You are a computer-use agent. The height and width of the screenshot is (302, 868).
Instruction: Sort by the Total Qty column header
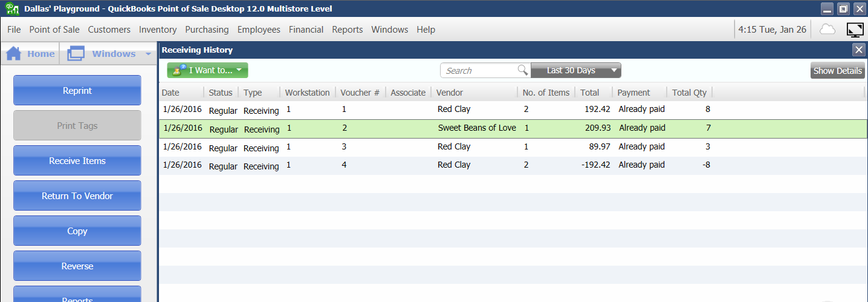pyautogui.click(x=690, y=93)
